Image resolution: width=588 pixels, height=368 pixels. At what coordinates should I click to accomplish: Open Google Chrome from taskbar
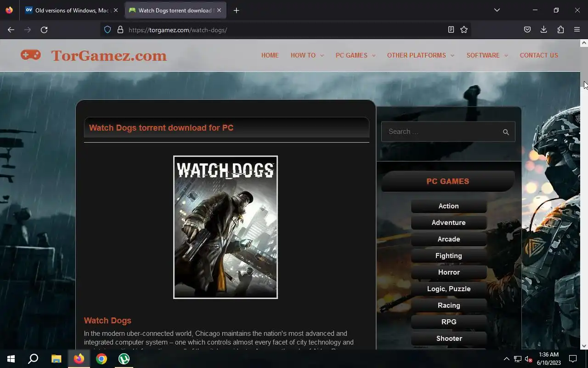(x=102, y=359)
